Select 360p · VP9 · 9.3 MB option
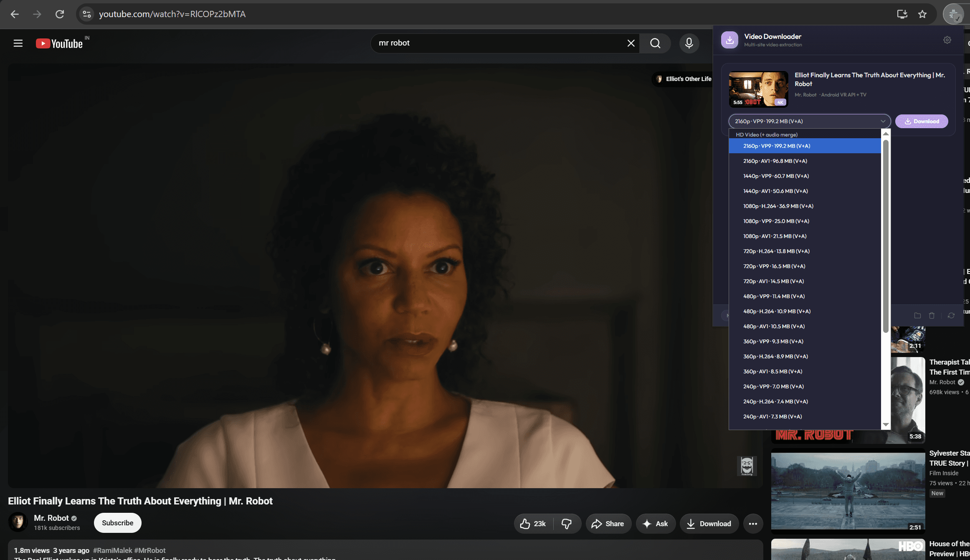Screen dimensions: 970x560 805,341
